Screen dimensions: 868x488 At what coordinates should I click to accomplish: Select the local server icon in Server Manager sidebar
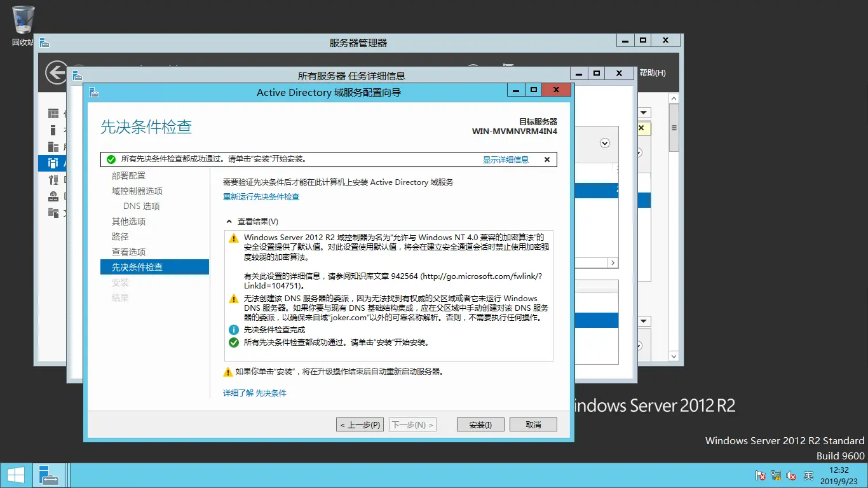(x=53, y=130)
